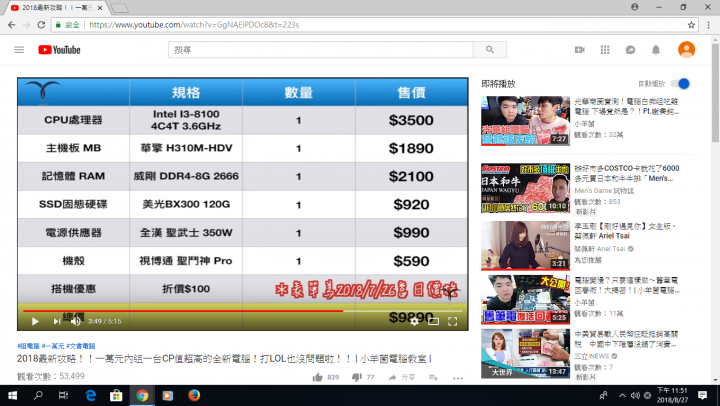
Task: Click the first blue hashtag under the video
Action: [28, 346]
